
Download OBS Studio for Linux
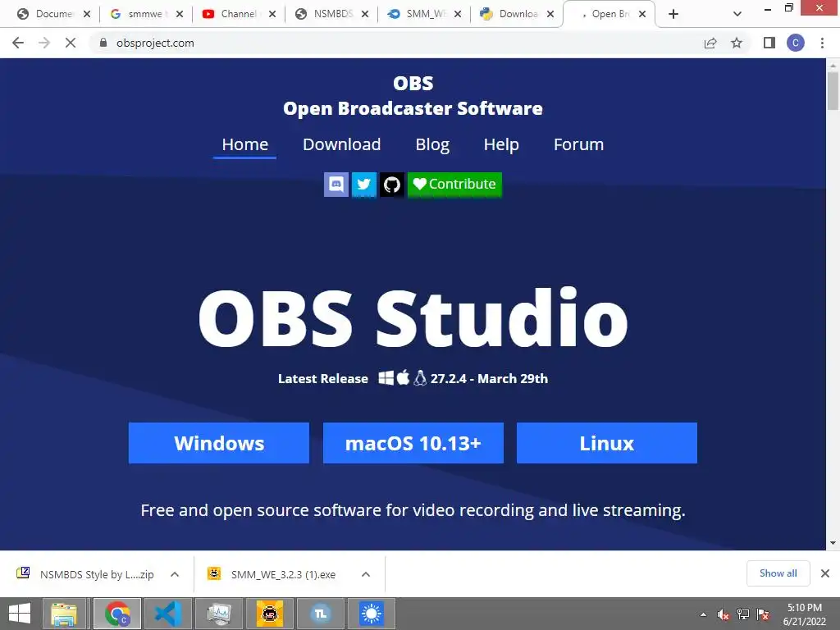pyautogui.click(x=607, y=443)
